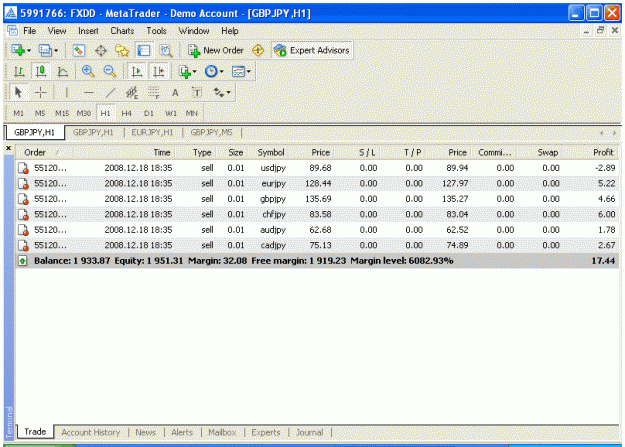Launch MetaEditor with the yellow diamond icon
Screen dimensions: 625x447
coord(258,51)
